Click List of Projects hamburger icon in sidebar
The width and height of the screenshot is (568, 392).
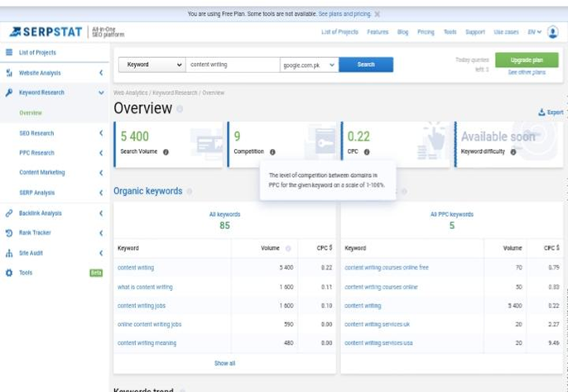9,52
